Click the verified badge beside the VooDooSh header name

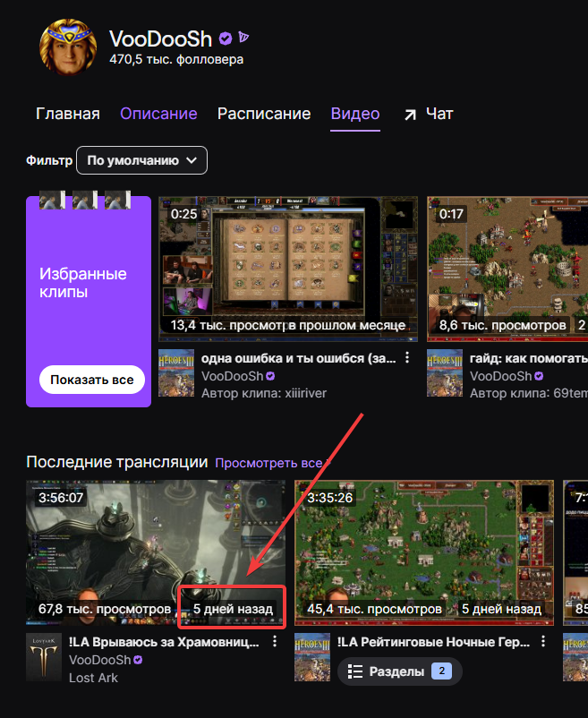(226, 38)
